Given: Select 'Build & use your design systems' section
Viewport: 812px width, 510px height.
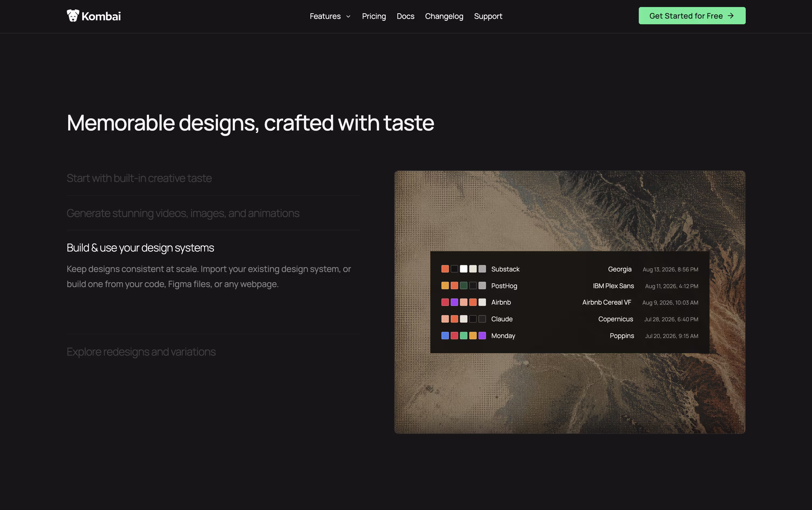Looking at the screenshot, I should click(x=140, y=247).
